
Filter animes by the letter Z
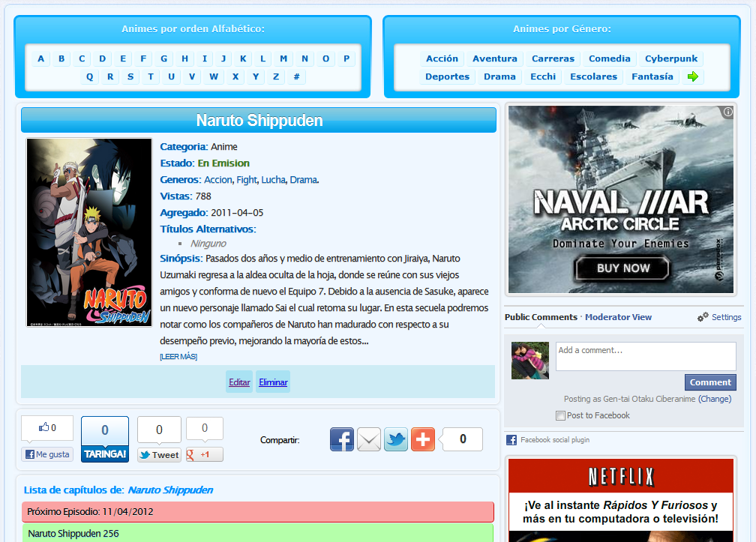coord(276,76)
